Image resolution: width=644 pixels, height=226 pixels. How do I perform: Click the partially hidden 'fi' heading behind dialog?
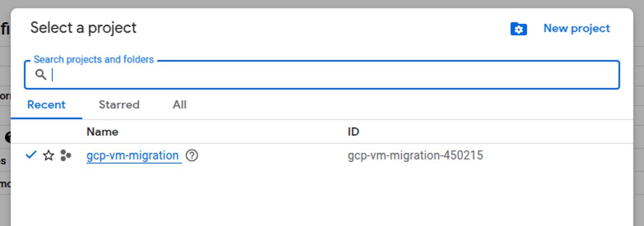point(5,29)
